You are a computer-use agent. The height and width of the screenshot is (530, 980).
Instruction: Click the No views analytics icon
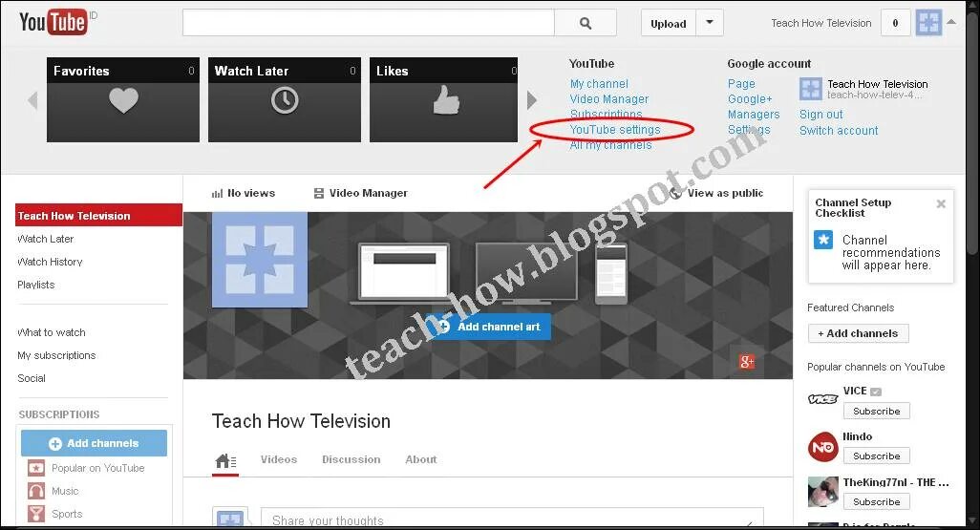coord(217,194)
